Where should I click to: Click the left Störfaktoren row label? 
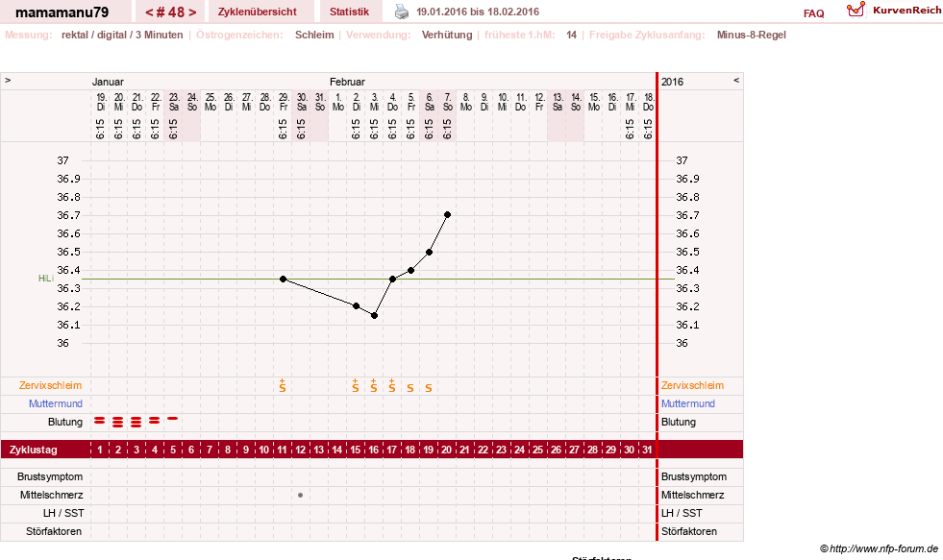(x=54, y=531)
